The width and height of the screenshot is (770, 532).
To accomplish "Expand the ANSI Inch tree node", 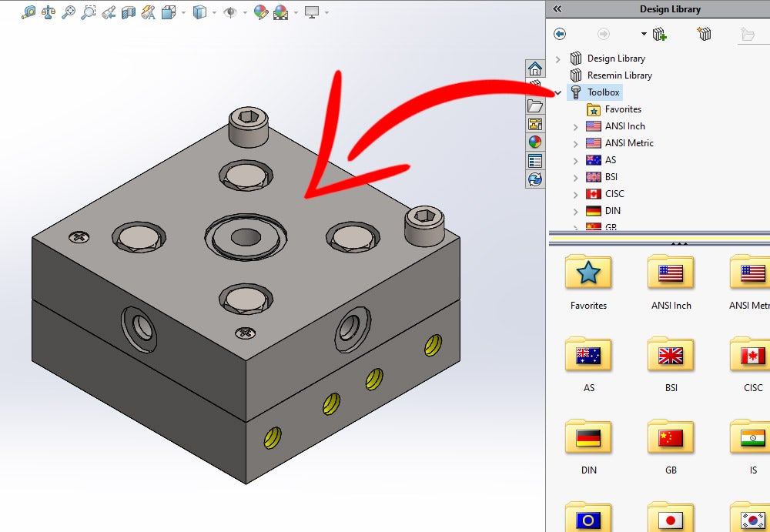I will click(574, 125).
